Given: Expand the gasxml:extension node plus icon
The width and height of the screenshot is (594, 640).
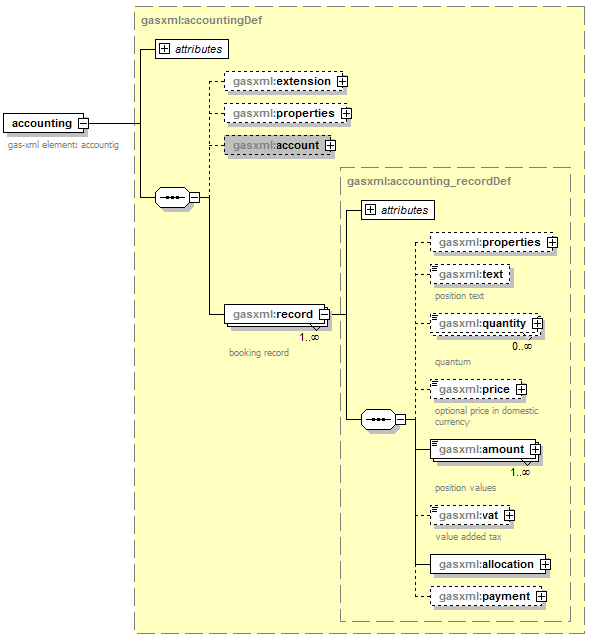Looking at the screenshot, I should (343, 81).
